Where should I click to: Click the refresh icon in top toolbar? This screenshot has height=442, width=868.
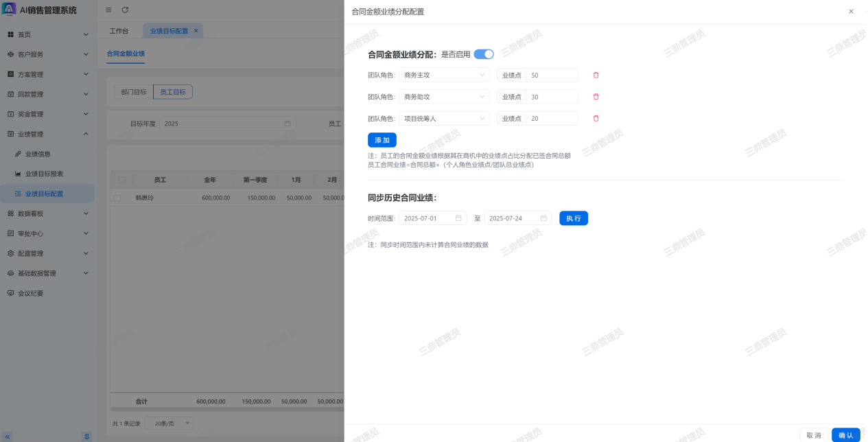(x=125, y=10)
